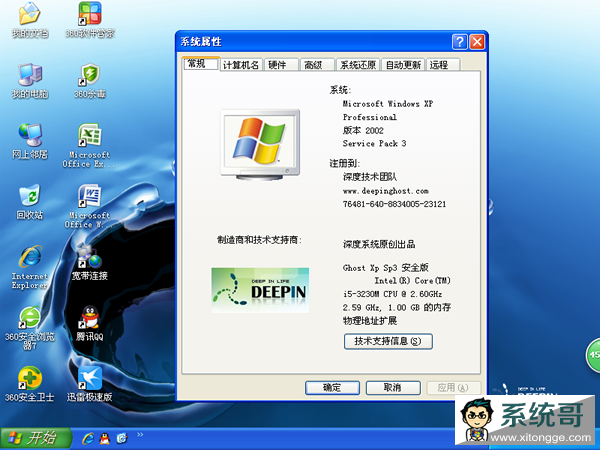The image size is (600, 450).
Task: Switch to the 高级 tab
Action: coord(317,65)
